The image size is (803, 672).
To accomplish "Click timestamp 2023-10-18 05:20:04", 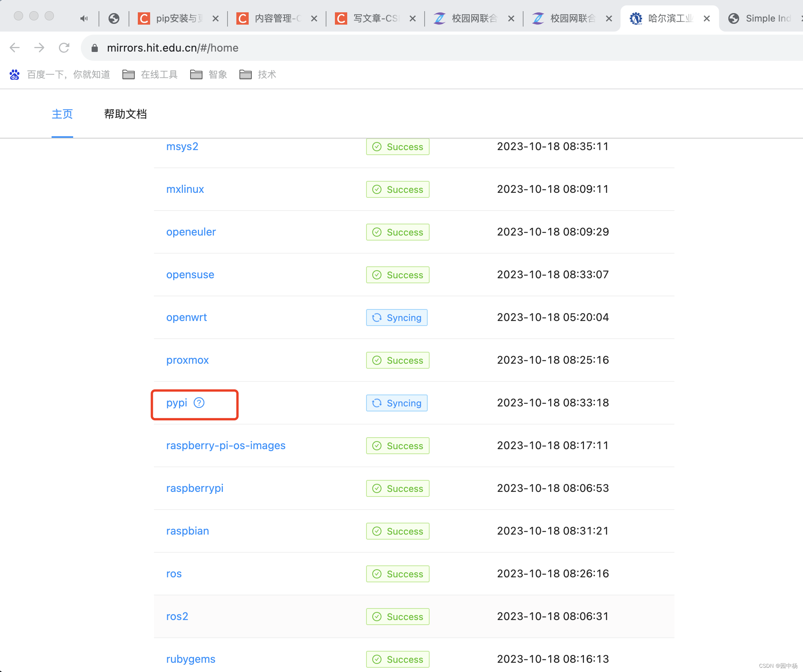I will (x=553, y=318).
